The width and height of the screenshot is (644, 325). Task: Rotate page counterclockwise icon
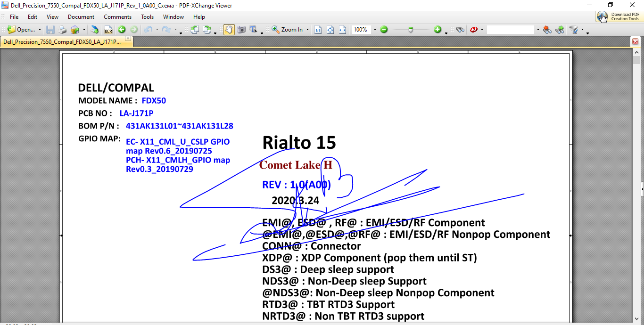click(x=194, y=30)
